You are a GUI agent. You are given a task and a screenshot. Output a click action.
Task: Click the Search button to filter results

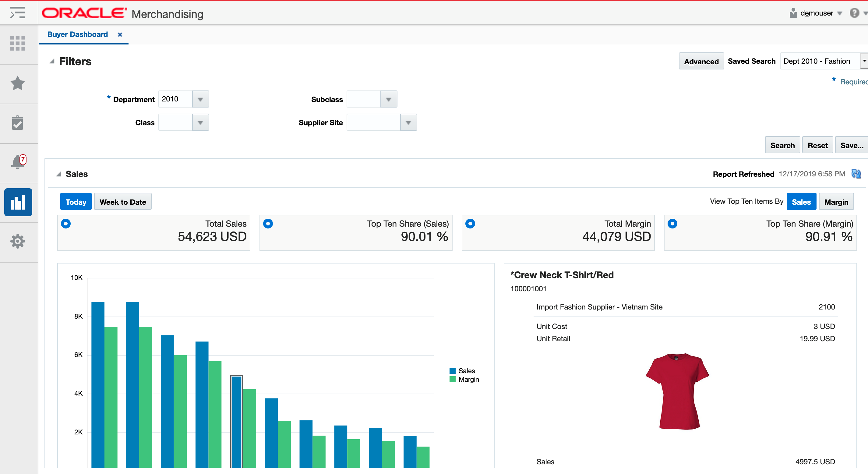782,145
